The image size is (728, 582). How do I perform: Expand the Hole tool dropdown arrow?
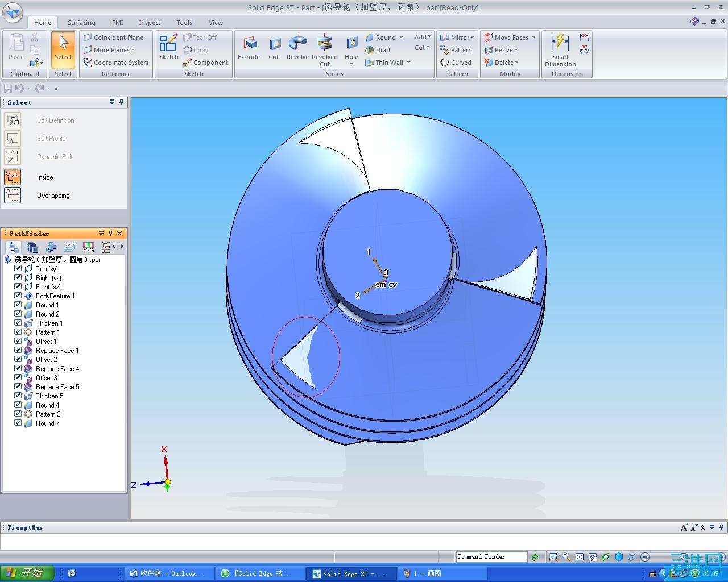tap(351, 64)
